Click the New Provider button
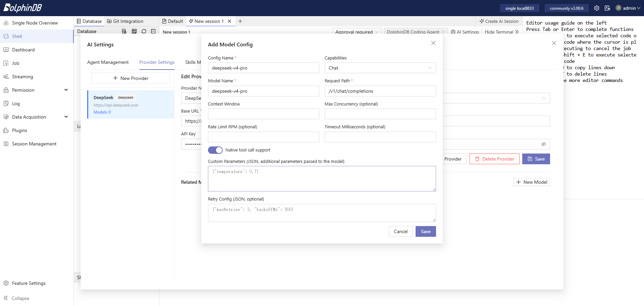 (131, 78)
